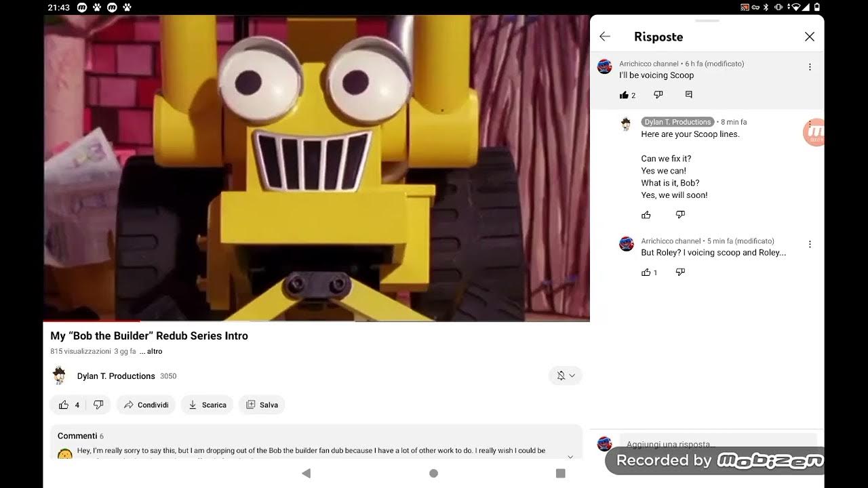Open options for 'But Roley?' reply
This screenshot has height=488, width=868.
pos(810,244)
